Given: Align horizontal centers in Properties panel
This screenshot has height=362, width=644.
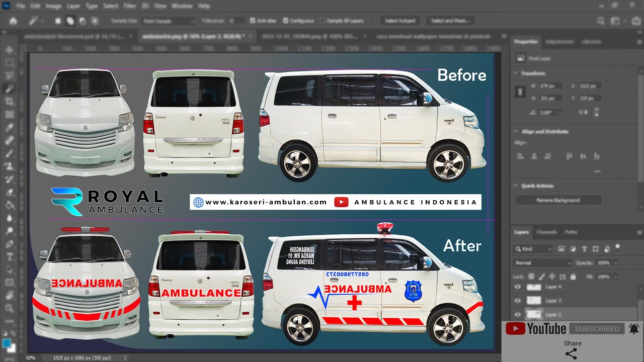Looking at the screenshot, I should point(534,156).
